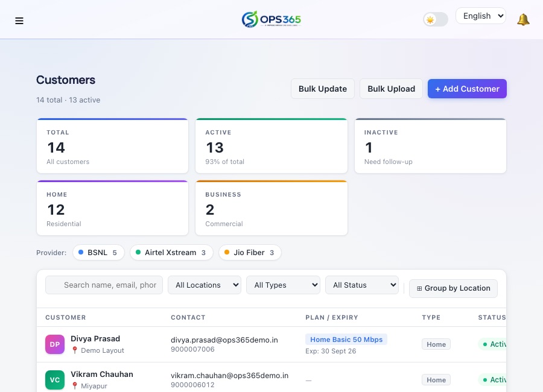Click the Type column header

click(x=431, y=318)
